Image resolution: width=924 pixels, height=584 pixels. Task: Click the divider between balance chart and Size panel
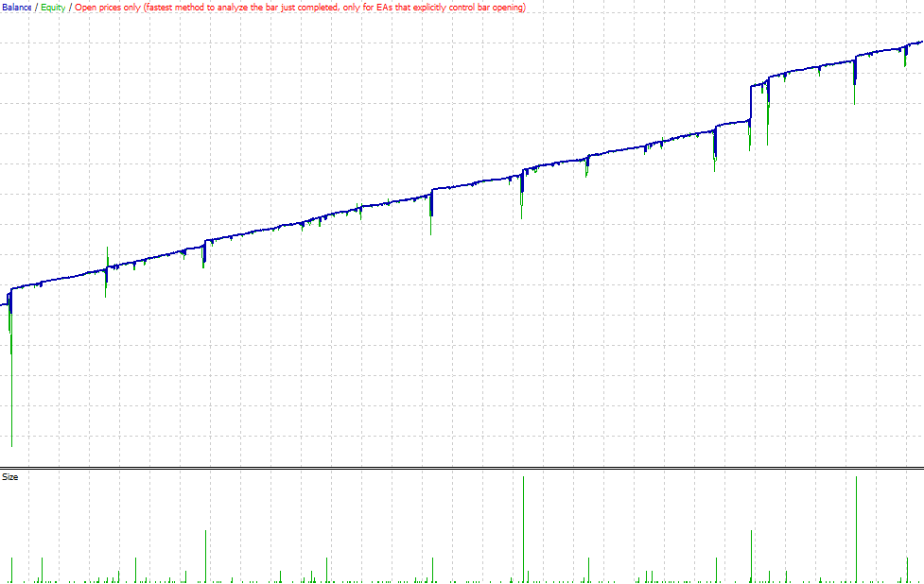point(462,468)
